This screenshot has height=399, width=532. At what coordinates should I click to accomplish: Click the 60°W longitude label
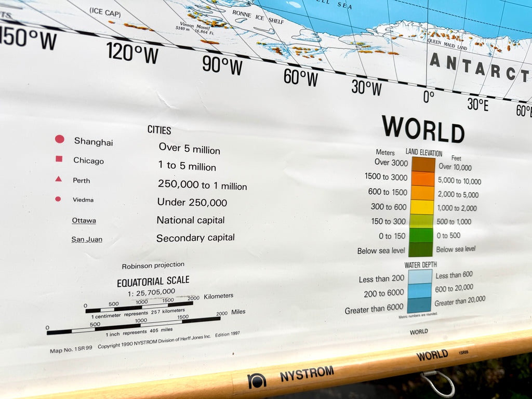pos(301,77)
